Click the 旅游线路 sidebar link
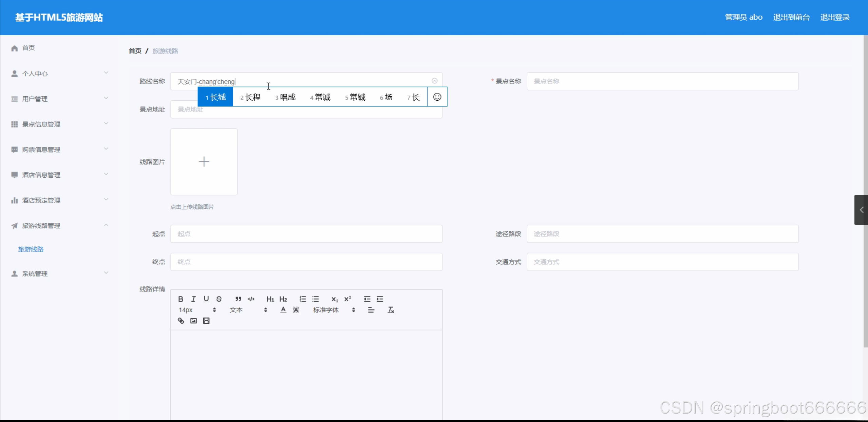Image resolution: width=868 pixels, height=422 pixels. [x=31, y=249]
